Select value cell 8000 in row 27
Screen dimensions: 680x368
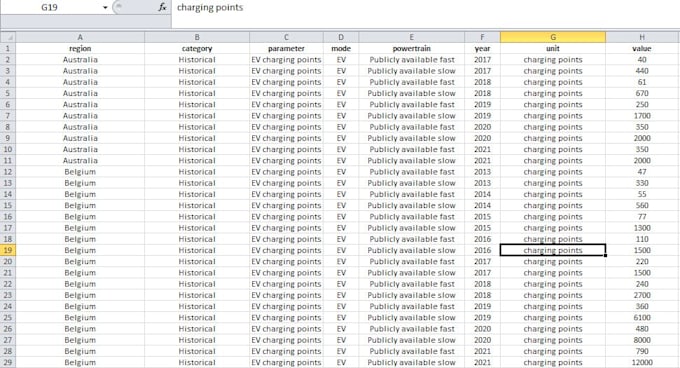click(x=642, y=340)
